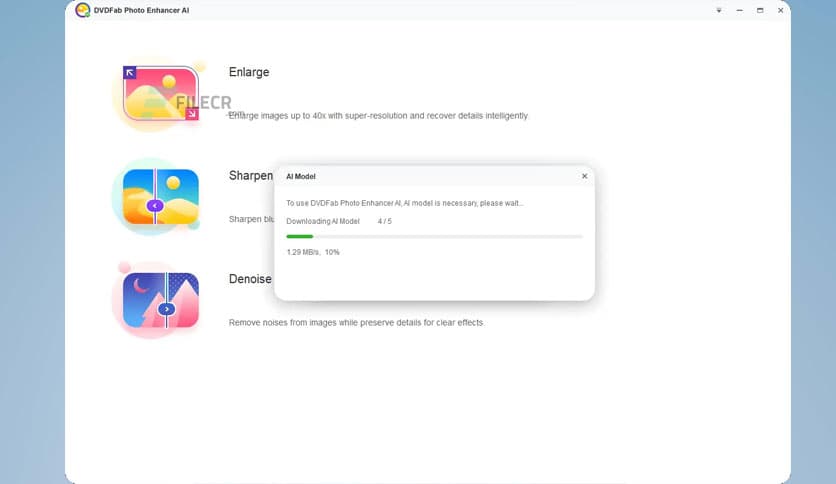
Task: Click the Enlarge images up to 40x description
Action: pos(378,116)
